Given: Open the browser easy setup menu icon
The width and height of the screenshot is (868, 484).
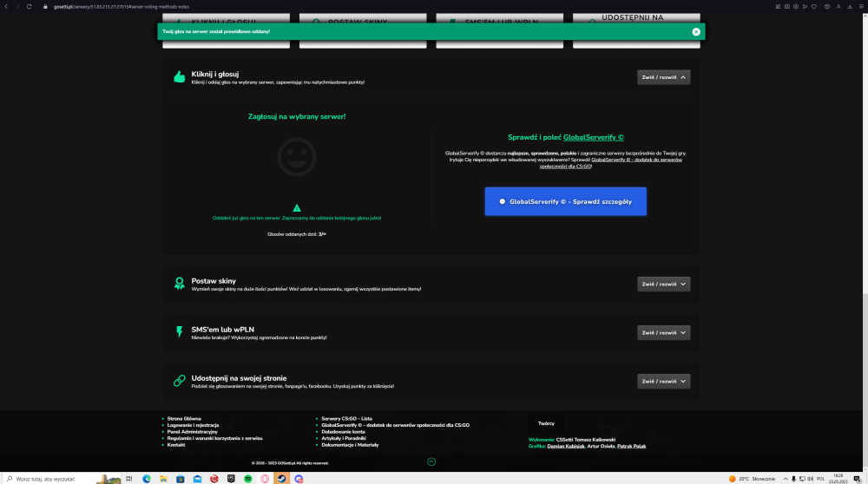Looking at the screenshot, I should (x=861, y=7).
